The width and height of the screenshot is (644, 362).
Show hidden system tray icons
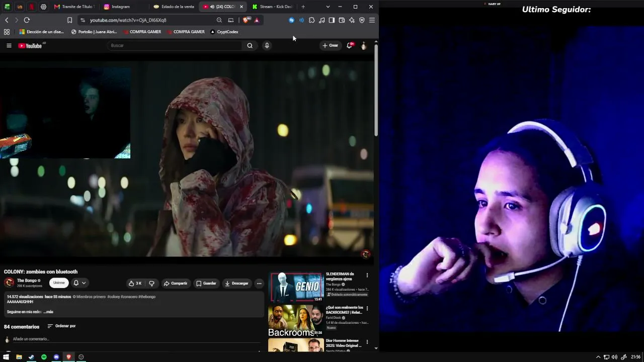pos(598,357)
